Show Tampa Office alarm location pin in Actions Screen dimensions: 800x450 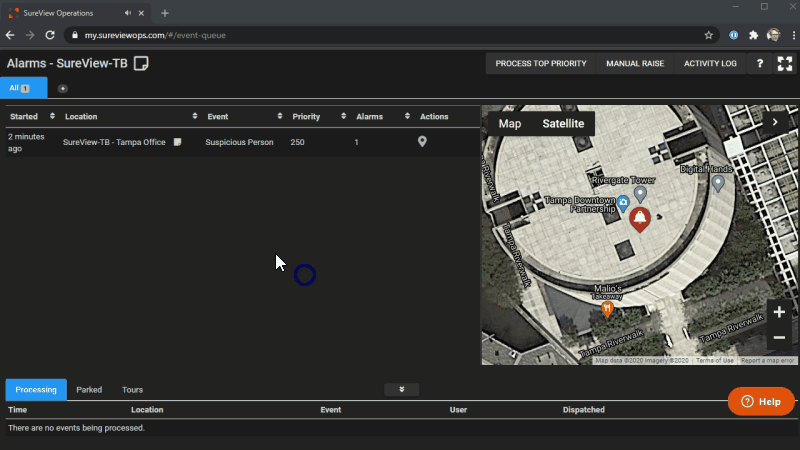(x=422, y=142)
